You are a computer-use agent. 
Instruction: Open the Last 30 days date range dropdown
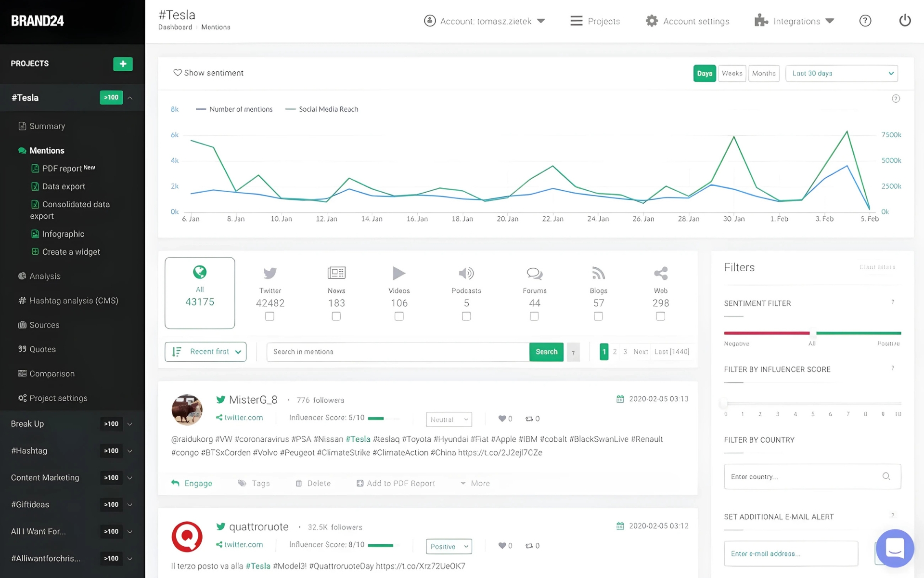842,73
